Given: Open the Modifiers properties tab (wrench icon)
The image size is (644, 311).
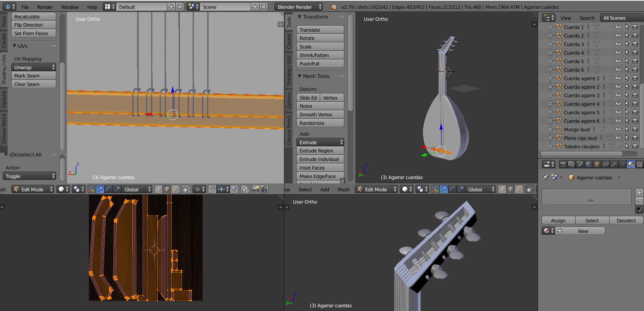Looking at the screenshot, I should [614, 164].
